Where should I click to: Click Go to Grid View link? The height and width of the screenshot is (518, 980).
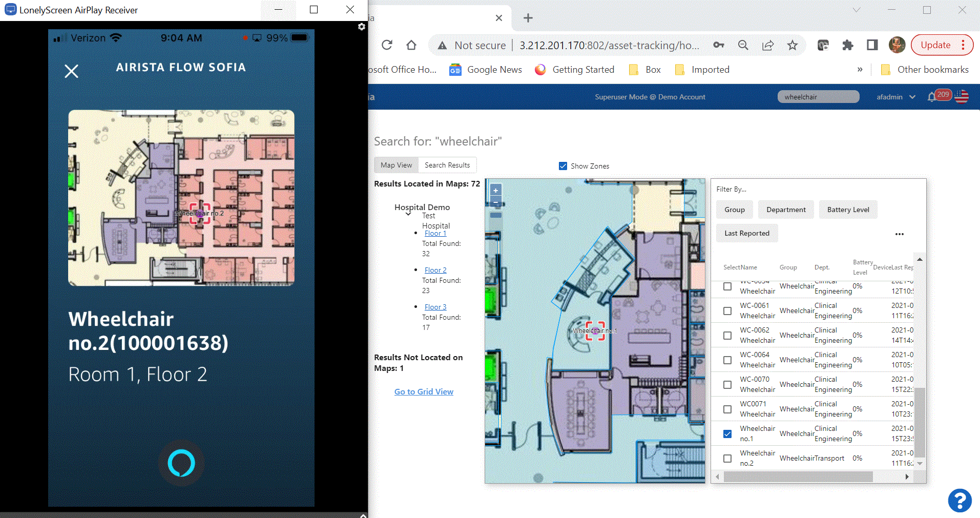point(424,391)
